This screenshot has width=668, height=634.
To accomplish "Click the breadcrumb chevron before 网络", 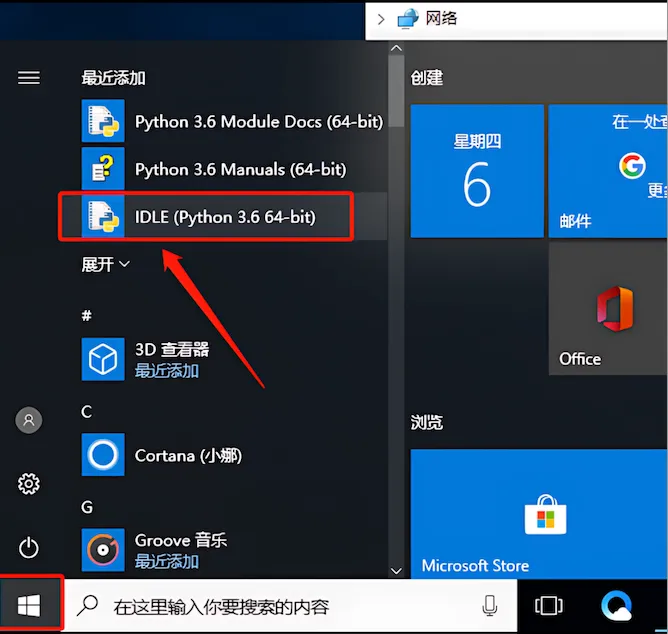I will click(x=381, y=19).
